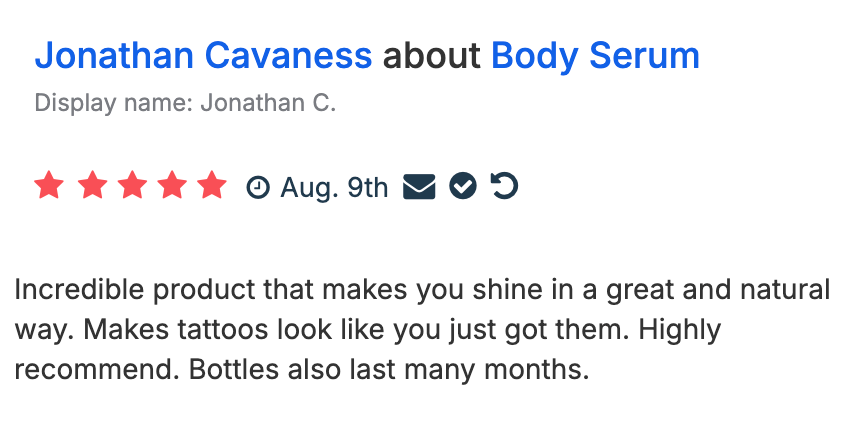Click the verified checkmark circle icon
The width and height of the screenshot is (864, 434).
pyautogui.click(x=462, y=187)
